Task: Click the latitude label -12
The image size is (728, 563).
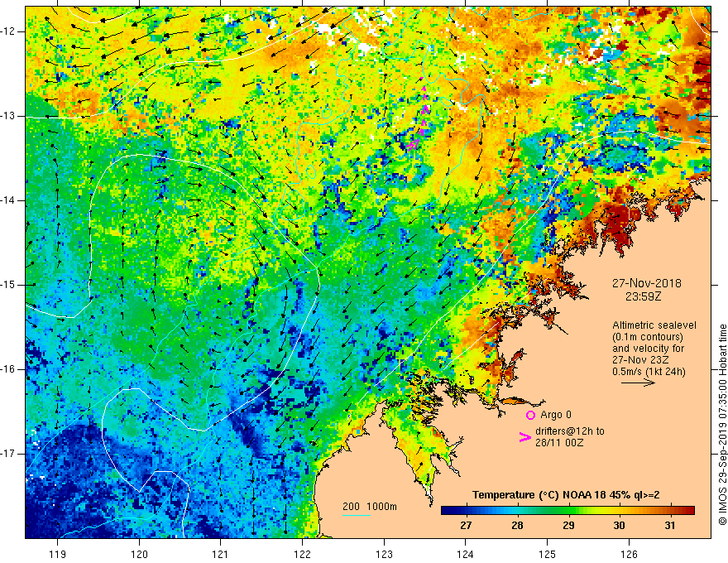Action: coord(8,31)
